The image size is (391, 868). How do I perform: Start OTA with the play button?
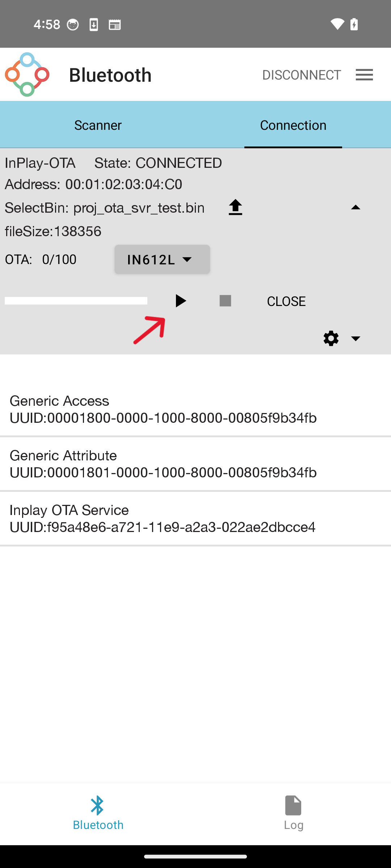click(181, 301)
